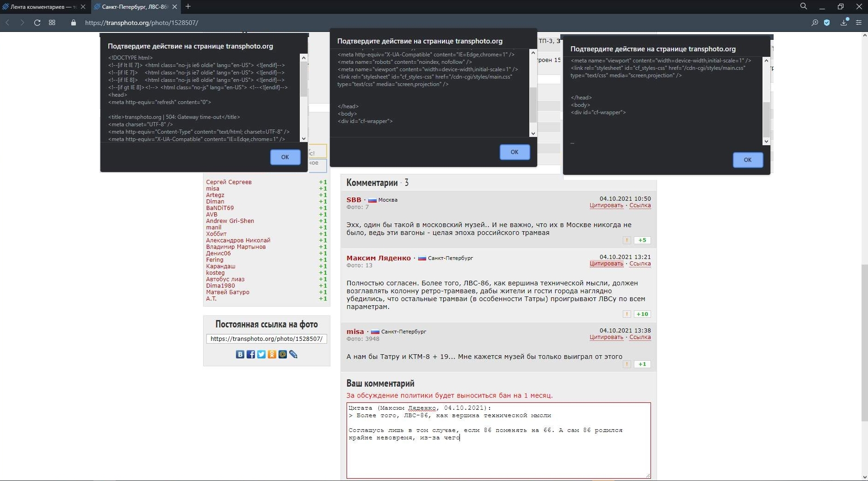868x481 pixels.
Task: Open browser easy setup menu
Action: pyautogui.click(x=859, y=23)
